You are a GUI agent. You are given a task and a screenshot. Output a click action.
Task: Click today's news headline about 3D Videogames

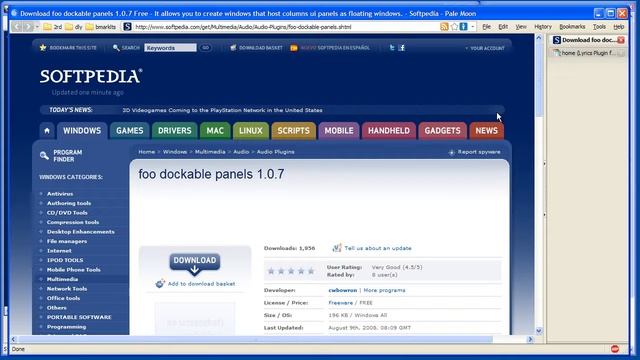pyautogui.click(x=222, y=110)
